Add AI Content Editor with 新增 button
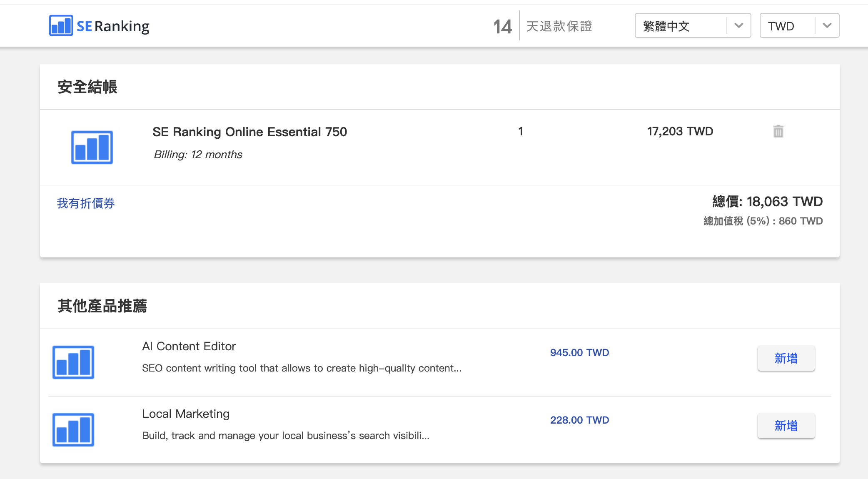The image size is (868, 479). [x=786, y=358]
